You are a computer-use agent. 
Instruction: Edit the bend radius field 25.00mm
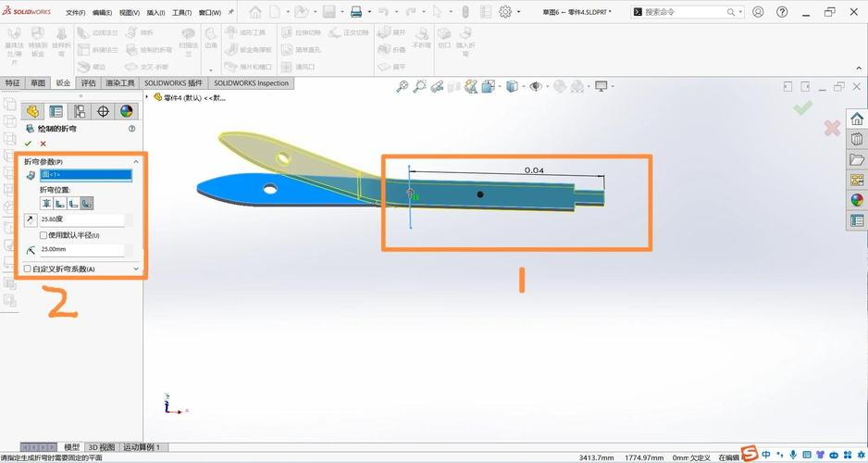tap(82, 249)
